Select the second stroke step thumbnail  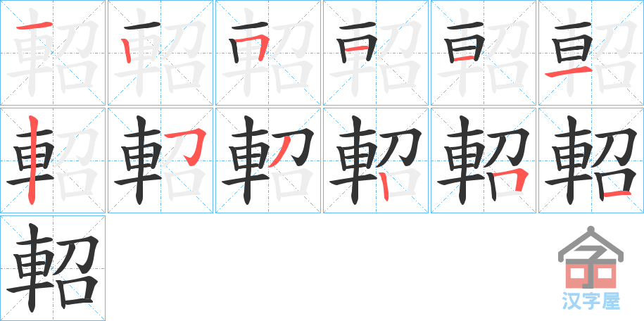(x=160, y=53)
